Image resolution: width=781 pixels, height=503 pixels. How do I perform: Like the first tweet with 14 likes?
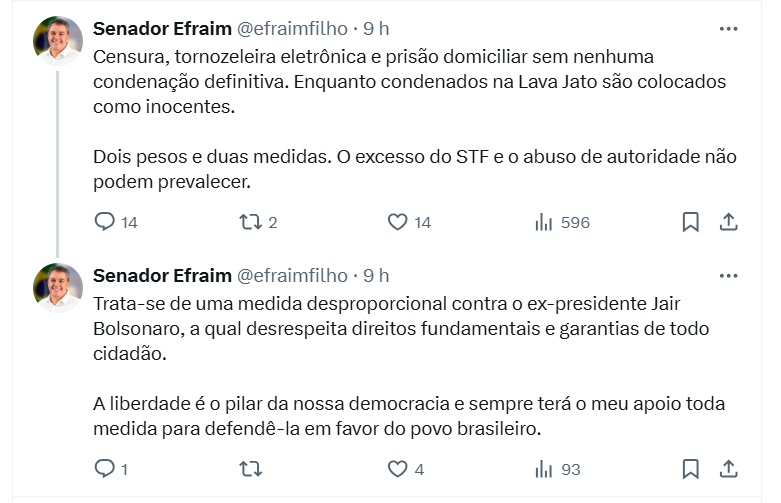pyautogui.click(x=397, y=222)
